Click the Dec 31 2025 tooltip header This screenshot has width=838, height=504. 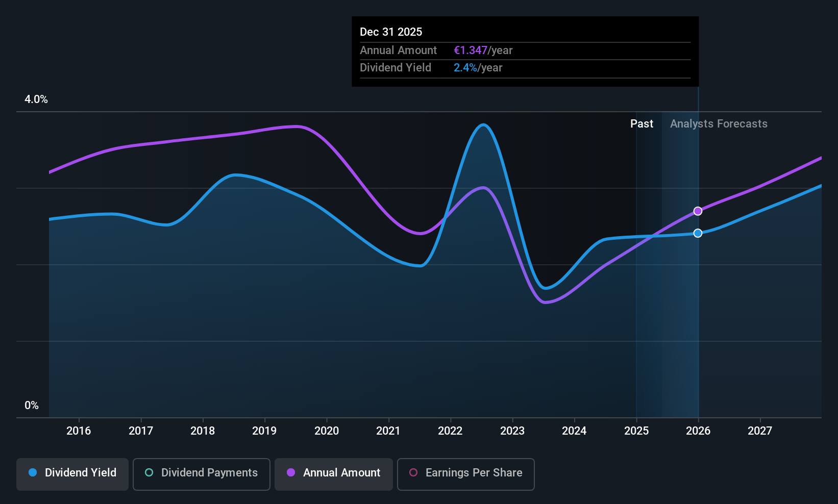coord(391,32)
